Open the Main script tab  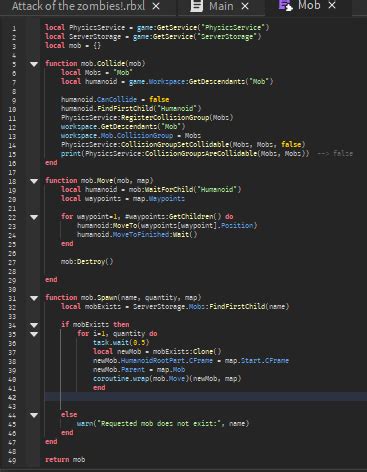coord(221,6)
